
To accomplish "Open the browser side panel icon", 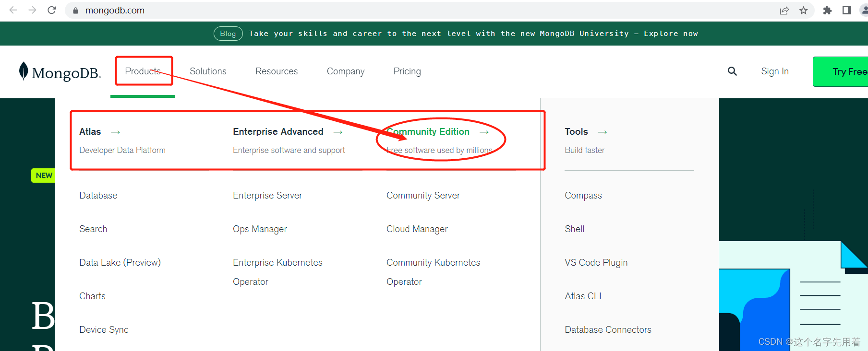I will [x=846, y=11].
